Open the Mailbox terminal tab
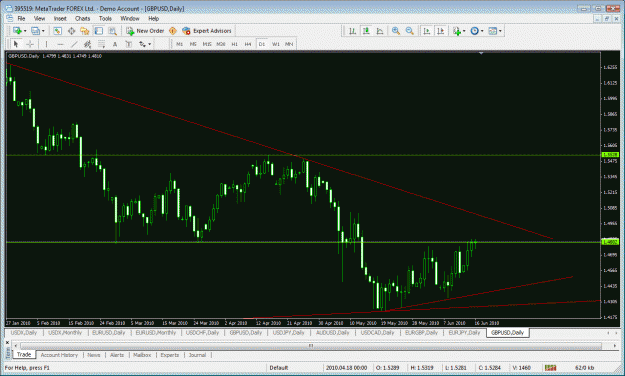 pyautogui.click(x=142, y=355)
